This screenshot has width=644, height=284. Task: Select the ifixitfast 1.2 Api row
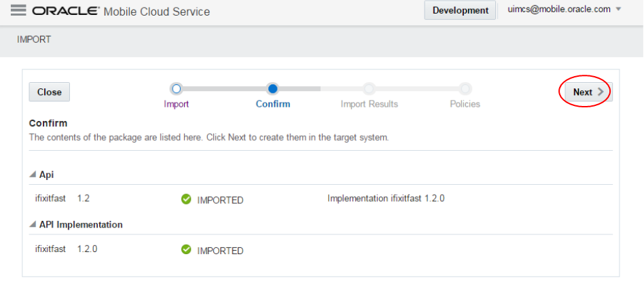[62, 198]
